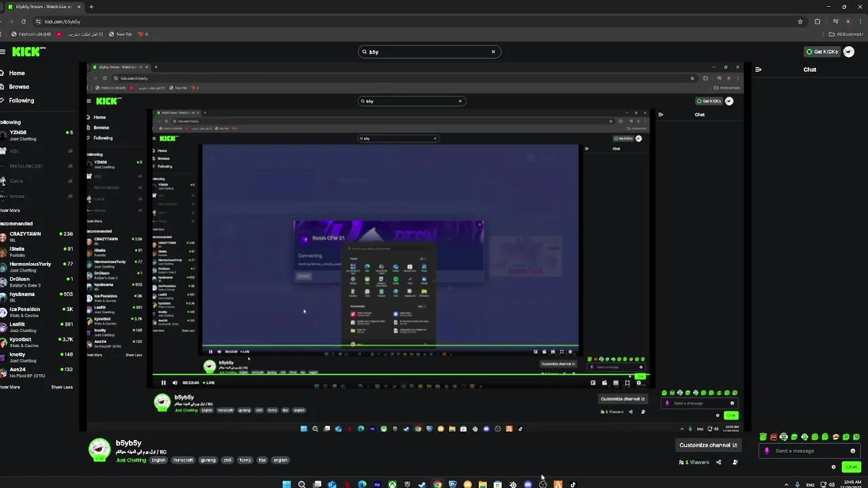Image resolution: width=868 pixels, height=488 pixels.
Task: Pause the streamed video player showing 00:12:44
Action: pyautogui.click(x=163, y=383)
